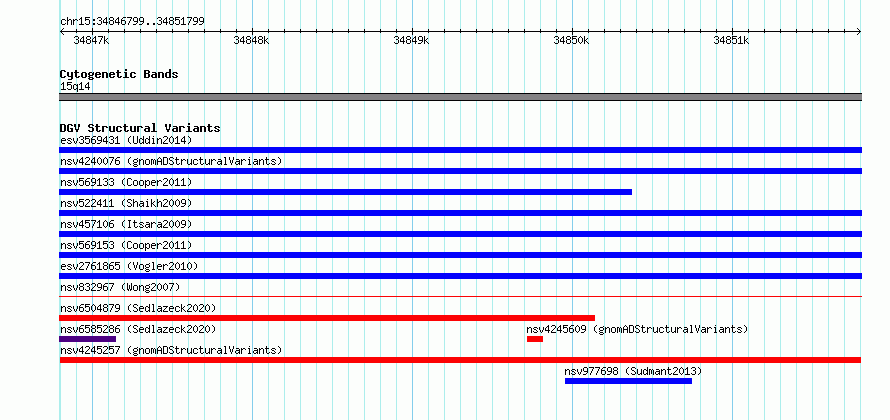Click the nsv4245257 (gnomADStructuralVariants) label

[x=171, y=350]
